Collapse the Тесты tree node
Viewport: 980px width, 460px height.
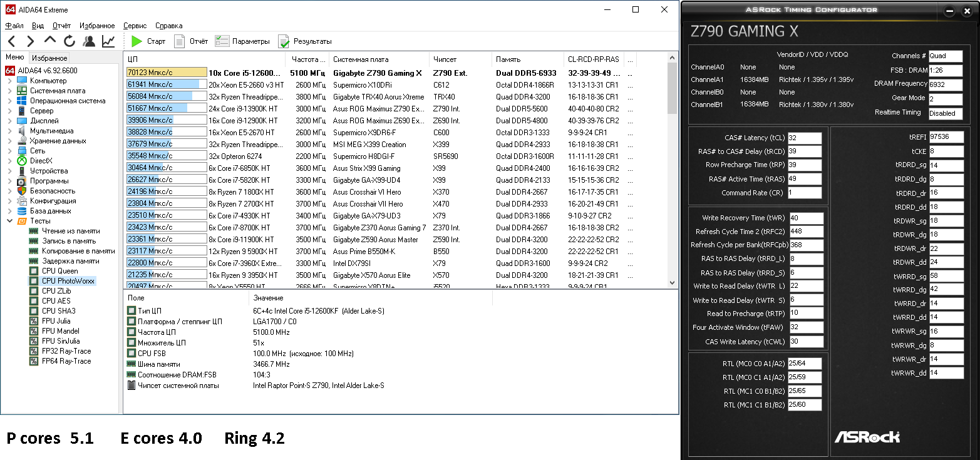point(9,221)
